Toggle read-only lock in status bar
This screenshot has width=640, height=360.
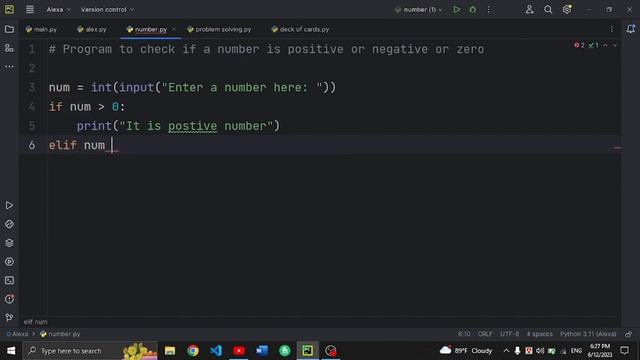point(629,334)
